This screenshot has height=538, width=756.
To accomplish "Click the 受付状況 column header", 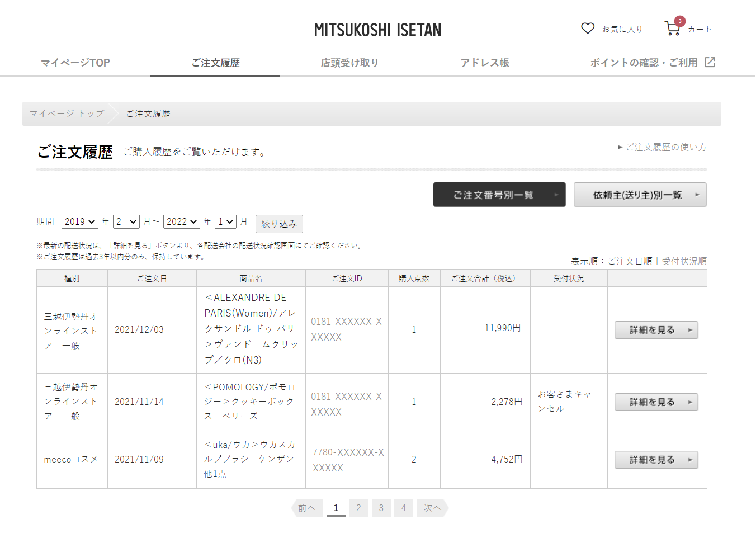I will click(x=569, y=278).
